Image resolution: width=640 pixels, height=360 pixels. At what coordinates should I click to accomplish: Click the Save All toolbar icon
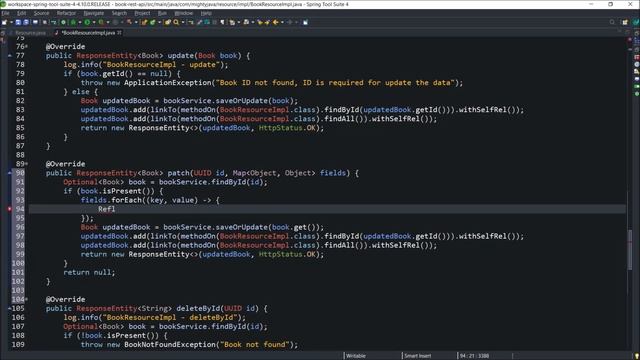pos(26,22)
